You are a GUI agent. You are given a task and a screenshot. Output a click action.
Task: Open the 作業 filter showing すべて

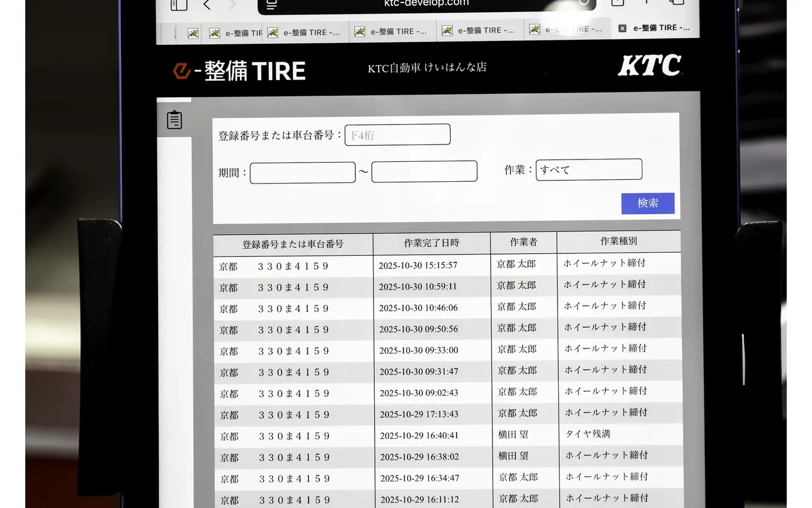pos(588,169)
